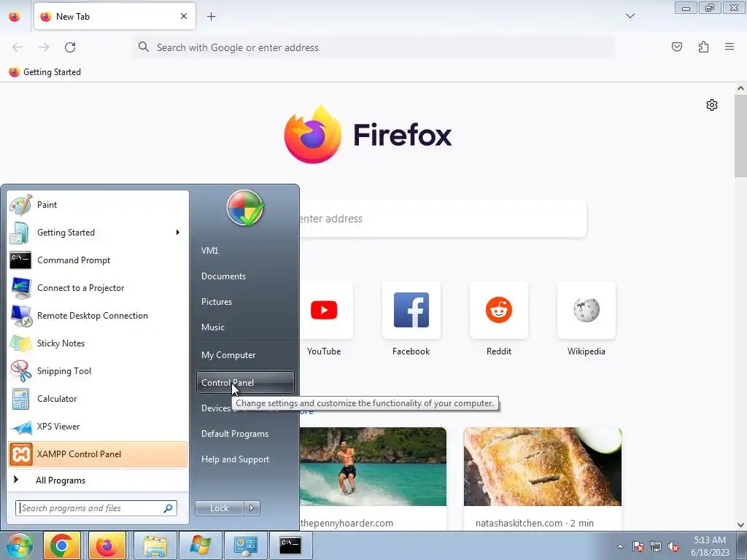This screenshot has height=560, width=747.
Task: Open Documents from Start menu
Action: [245, 276]
